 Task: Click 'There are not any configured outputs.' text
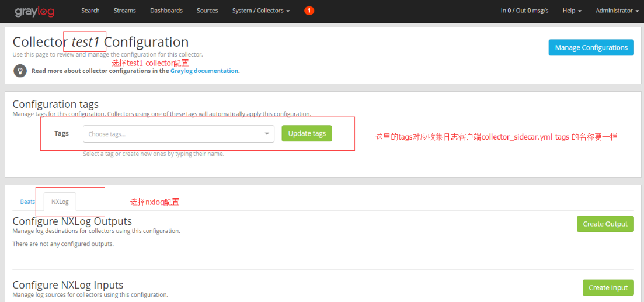point(63,244)
